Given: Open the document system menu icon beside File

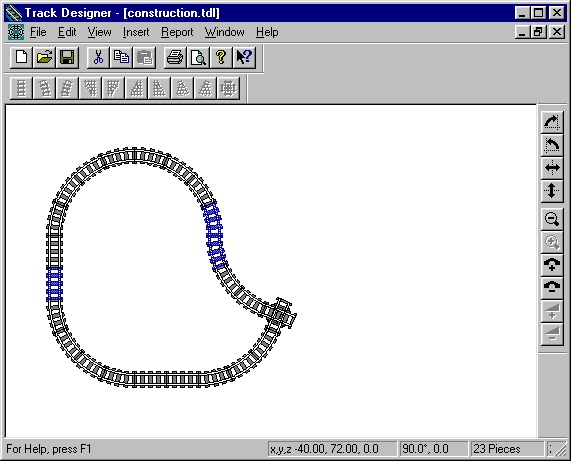Looking at the screenshot, I should coord(16,32).
